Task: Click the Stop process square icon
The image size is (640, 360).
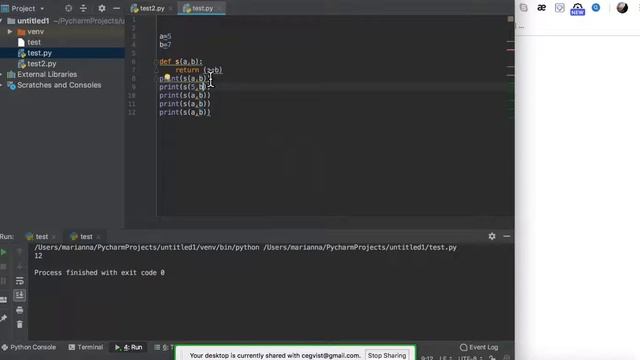Action: 3,267
